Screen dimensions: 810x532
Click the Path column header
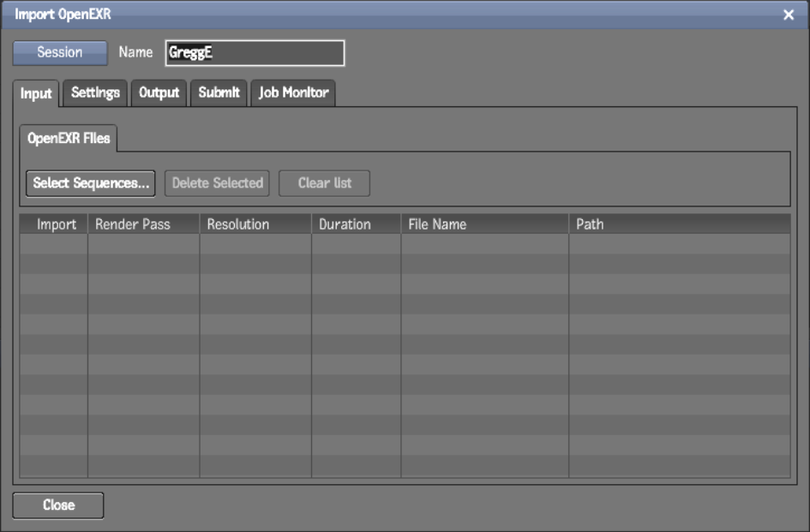(x=591, y=224)
